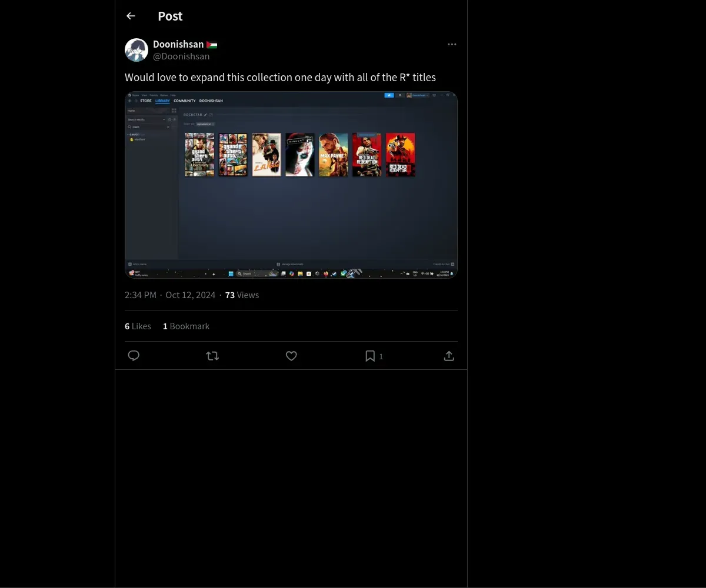
Task: Open the @Doonishsan handle link
Action: pos(181,56)
